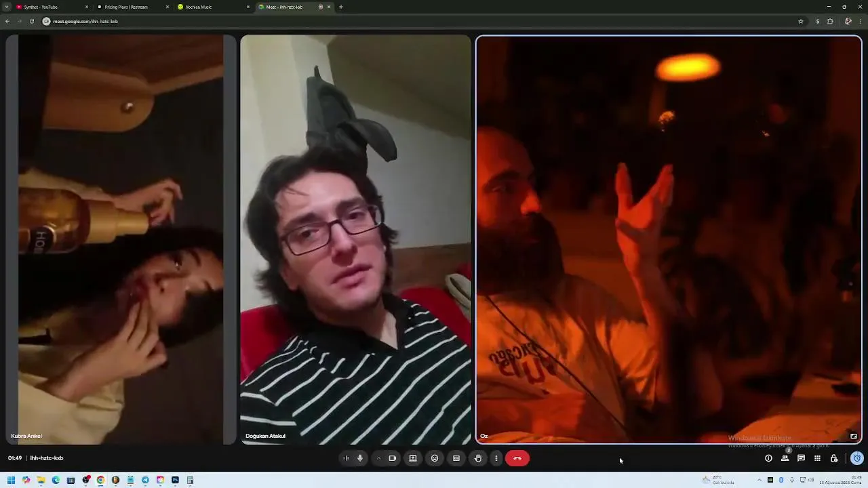Viewport: 868px width, 488px height.
Task: Click picture-in-picture icon on Oz's tile
Action: [x=854, y=436]
